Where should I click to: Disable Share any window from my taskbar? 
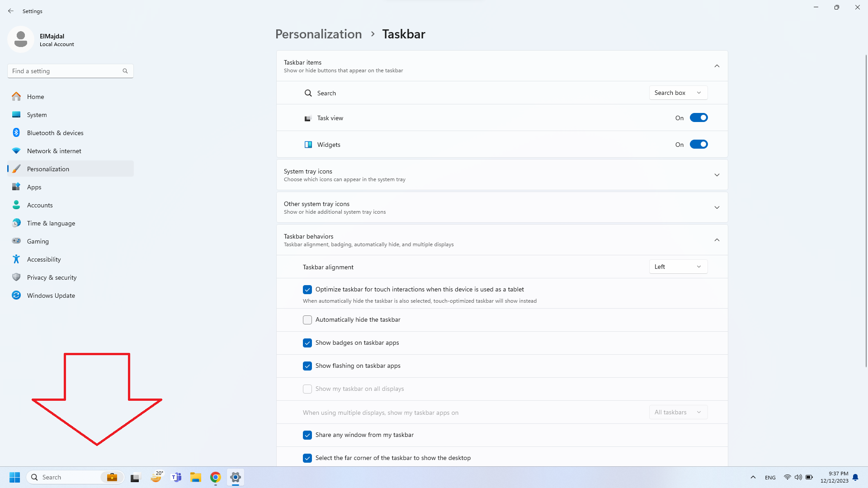307,435
